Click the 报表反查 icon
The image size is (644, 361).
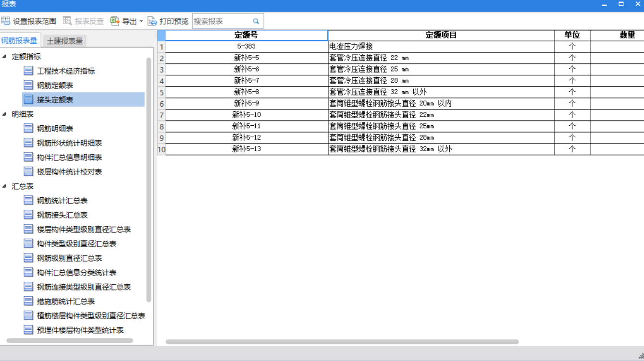(67, 21)
